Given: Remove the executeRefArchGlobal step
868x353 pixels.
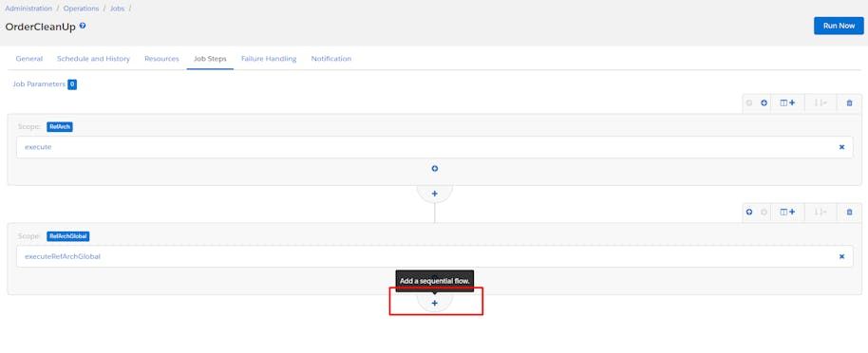Looking at the screenshot, I should coord(841,257).
